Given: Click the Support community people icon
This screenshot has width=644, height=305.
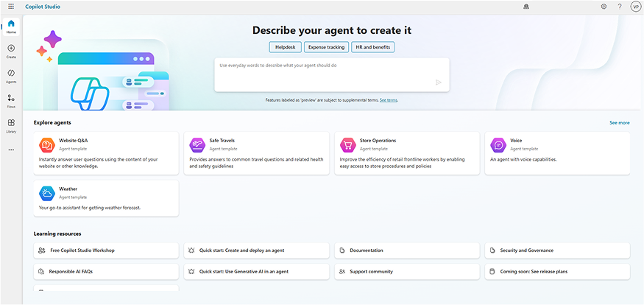Looking at the screenshot, I should 342,272.
